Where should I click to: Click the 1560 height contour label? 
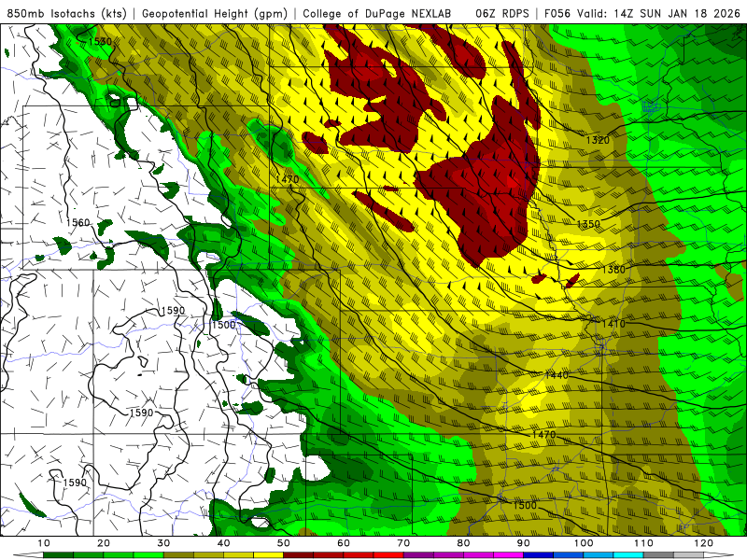78,222
